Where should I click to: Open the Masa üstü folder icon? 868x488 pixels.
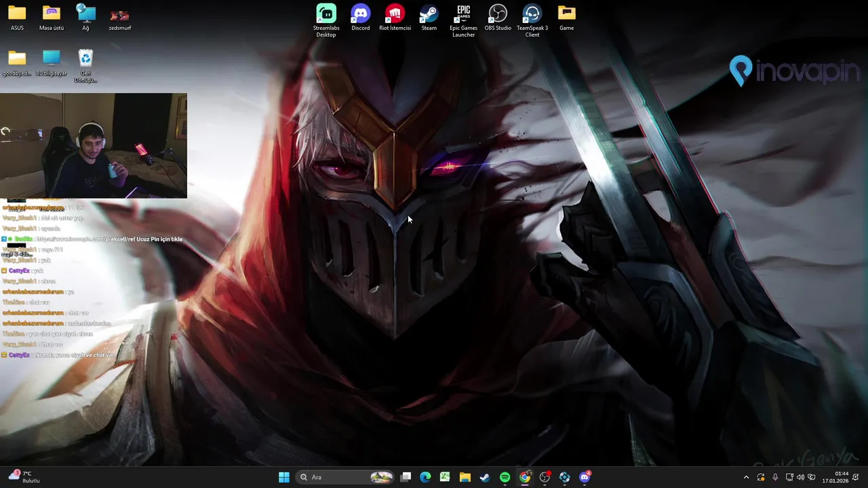(52, 18)
